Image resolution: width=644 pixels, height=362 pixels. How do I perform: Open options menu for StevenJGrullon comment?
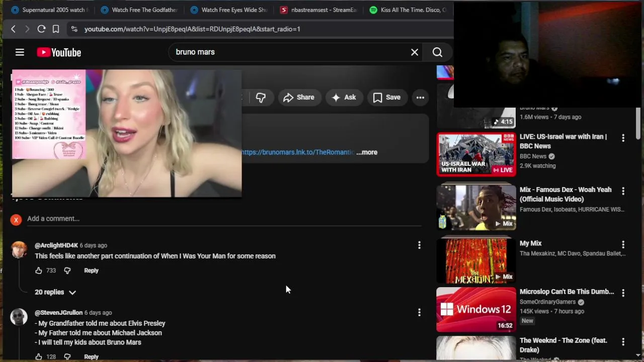(x=419, y=313)
